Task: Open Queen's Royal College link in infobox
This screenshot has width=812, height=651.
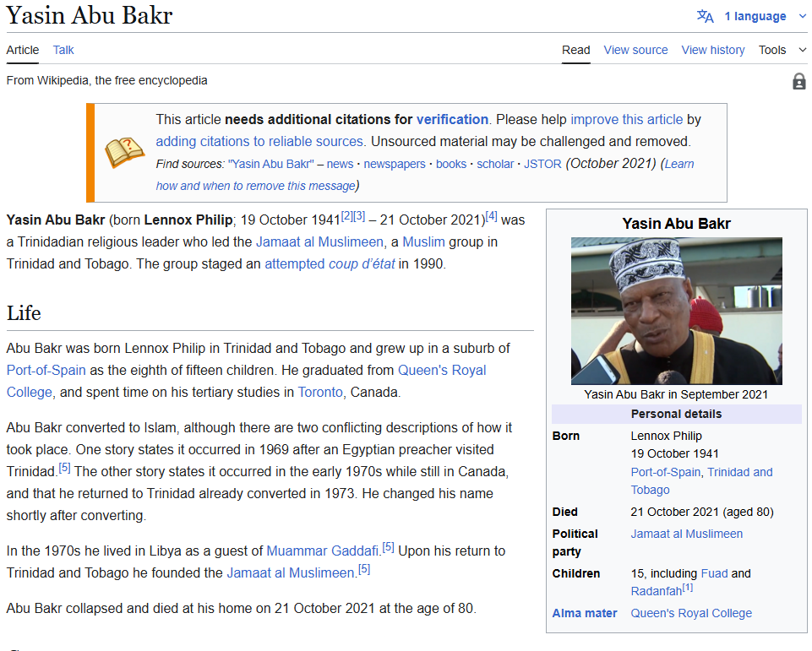Action: point(691,614)
